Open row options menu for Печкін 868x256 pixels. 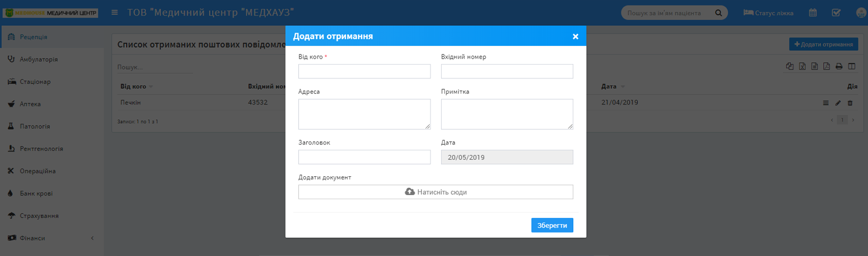tap(826, 103)
